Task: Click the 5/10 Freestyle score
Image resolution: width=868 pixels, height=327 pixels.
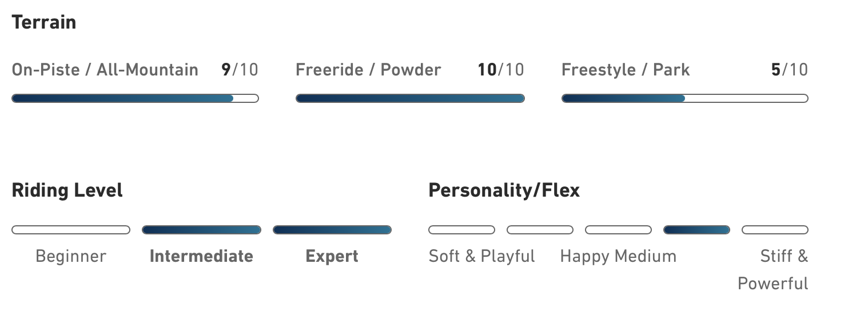Action: point(789,70)
